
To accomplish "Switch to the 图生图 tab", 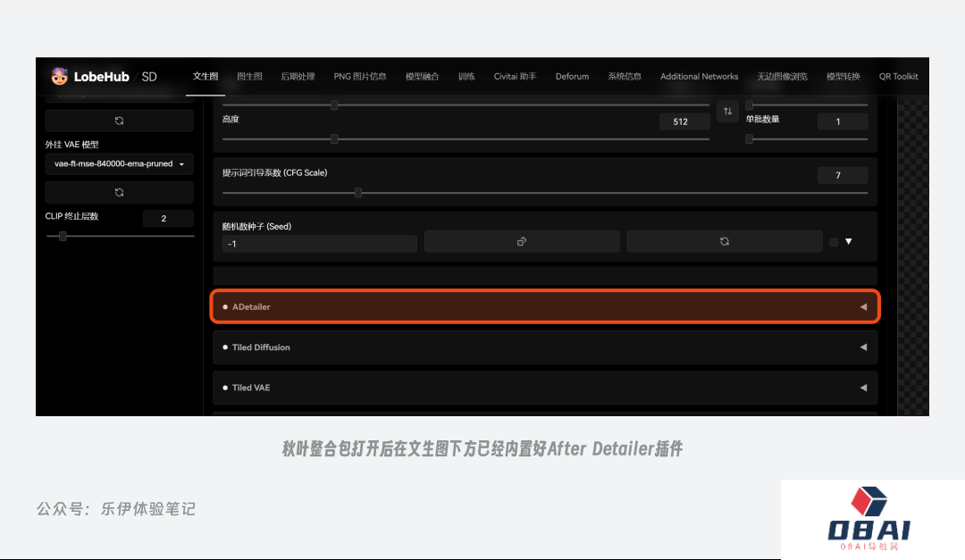I will point(249,77).
